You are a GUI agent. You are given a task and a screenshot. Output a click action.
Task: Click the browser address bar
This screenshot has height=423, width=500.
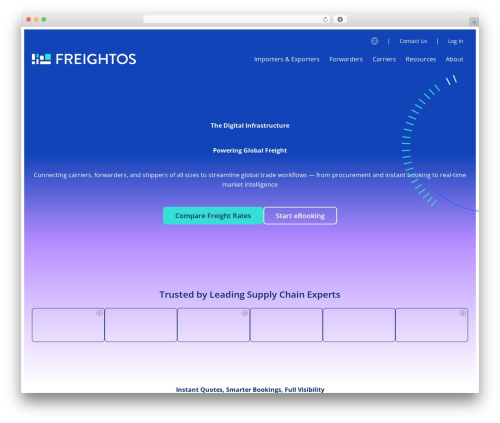237,19
